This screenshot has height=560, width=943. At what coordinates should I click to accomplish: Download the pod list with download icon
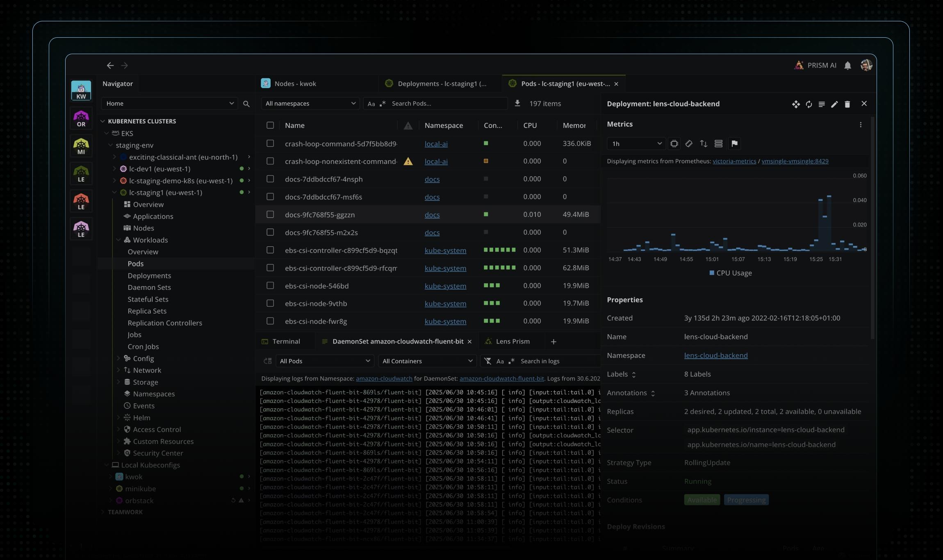tap(517, 103)
